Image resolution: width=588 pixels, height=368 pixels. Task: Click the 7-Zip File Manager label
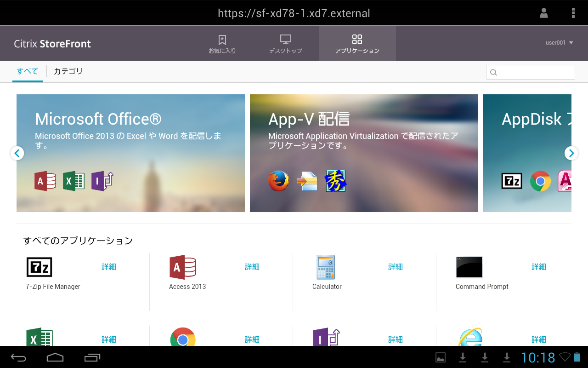point(53,287)
